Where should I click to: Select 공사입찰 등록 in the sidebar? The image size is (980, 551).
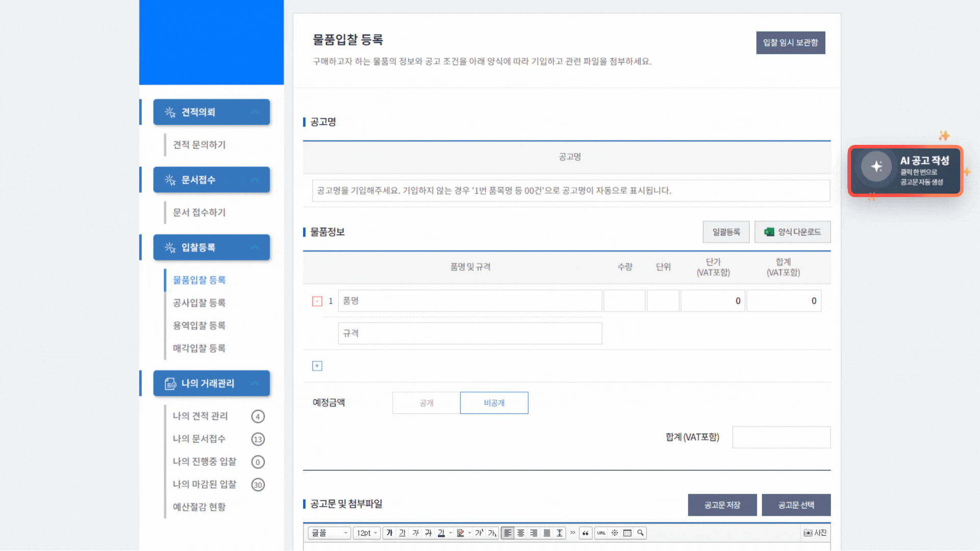pyautogui.click(x=199, y=303)
